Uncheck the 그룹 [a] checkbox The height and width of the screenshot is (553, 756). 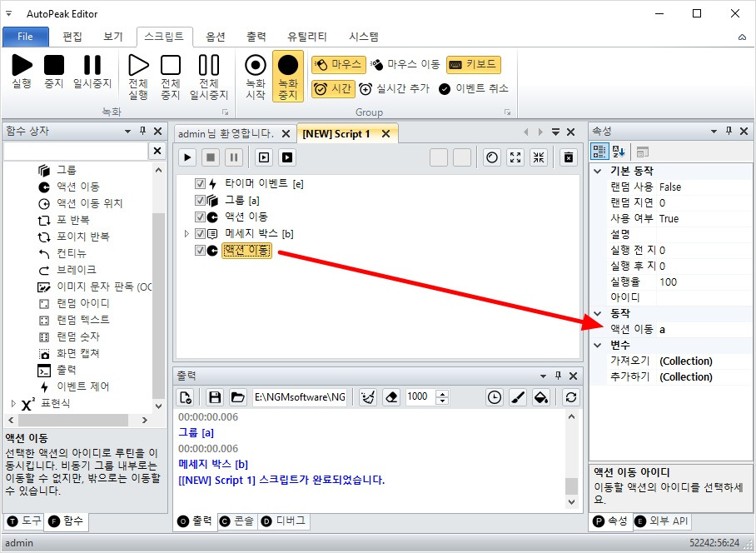pos(200,200)
